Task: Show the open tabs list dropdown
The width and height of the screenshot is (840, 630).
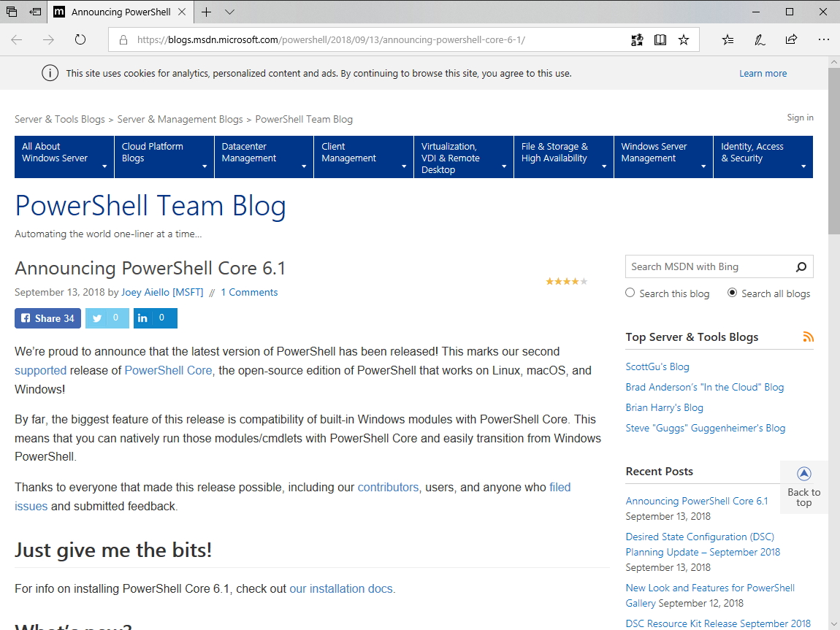Action: click(229, 12)
